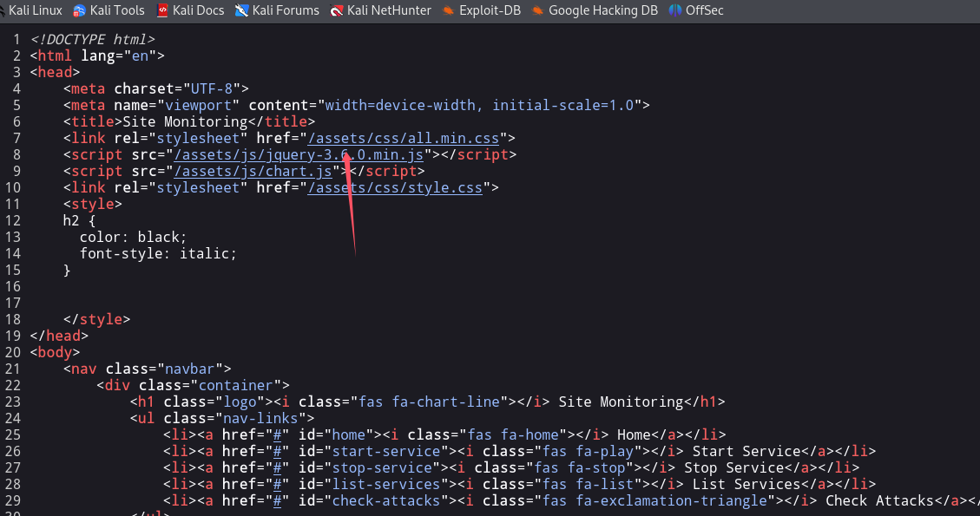Open the Kali Linux bookmark
The width and height of the screenshot is (980, 516).
click(31, 10)
